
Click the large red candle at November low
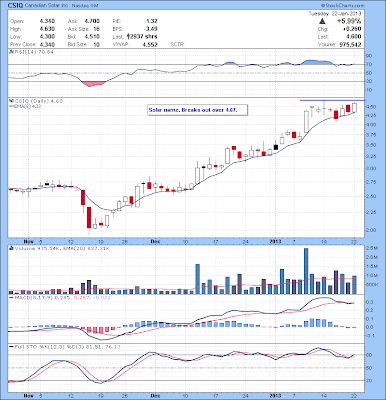pyautogui.click(x=89, y=217)
